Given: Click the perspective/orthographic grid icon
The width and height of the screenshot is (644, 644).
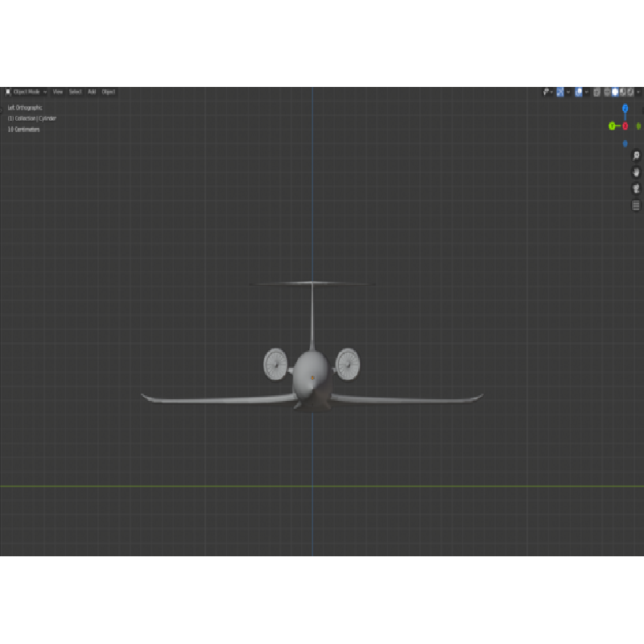Looking at the screenshot, I should point(636,206).
